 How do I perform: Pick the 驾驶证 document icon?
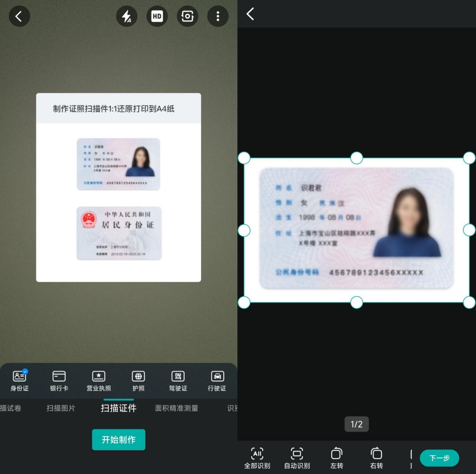[x=178, y=380]
